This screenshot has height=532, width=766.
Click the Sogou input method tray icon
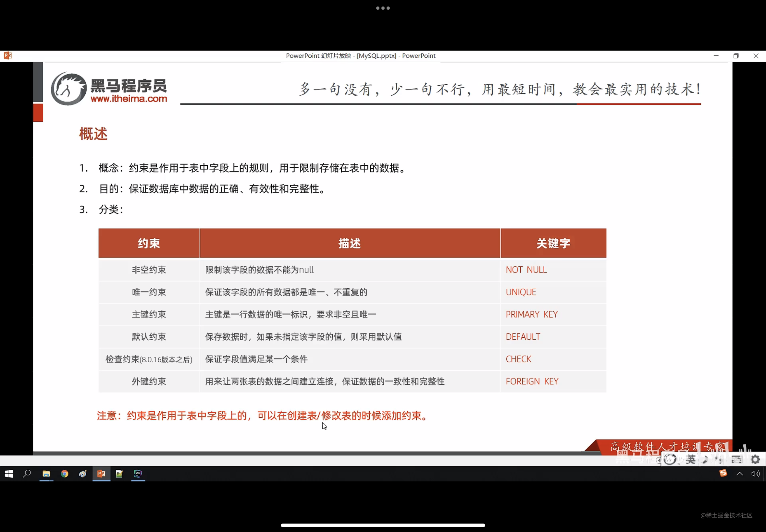click(723, 473)
